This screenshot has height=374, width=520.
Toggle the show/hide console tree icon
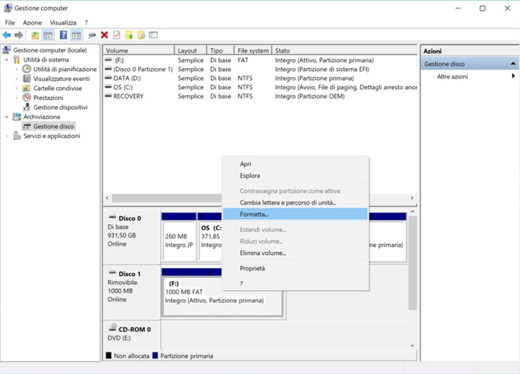[x=48, y=35]
